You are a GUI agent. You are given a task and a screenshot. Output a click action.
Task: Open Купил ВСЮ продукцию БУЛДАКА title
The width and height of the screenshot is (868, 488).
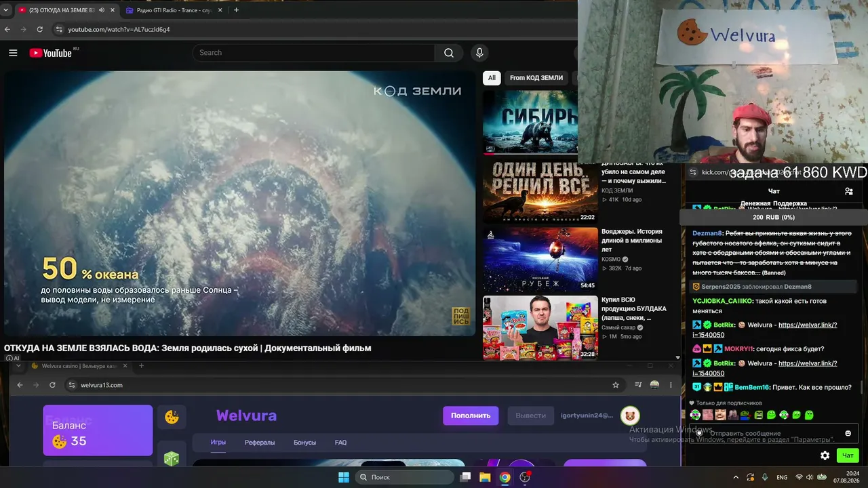tap(634, 308)
